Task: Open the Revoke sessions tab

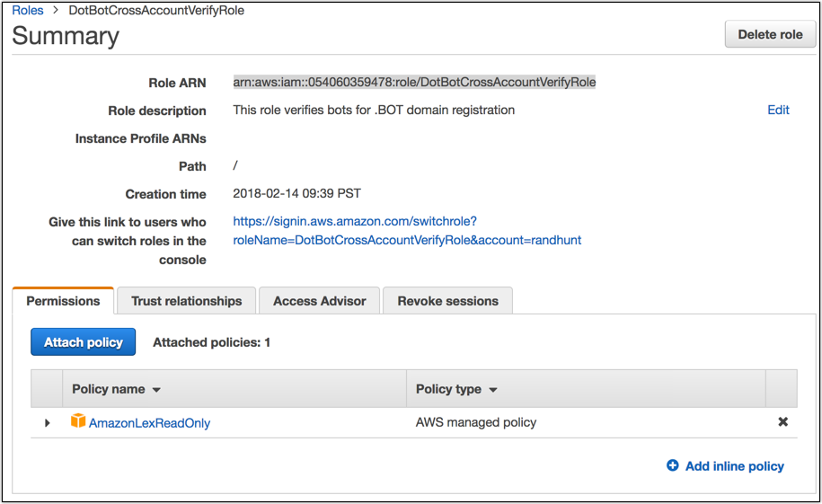Action: pos(447,300)
